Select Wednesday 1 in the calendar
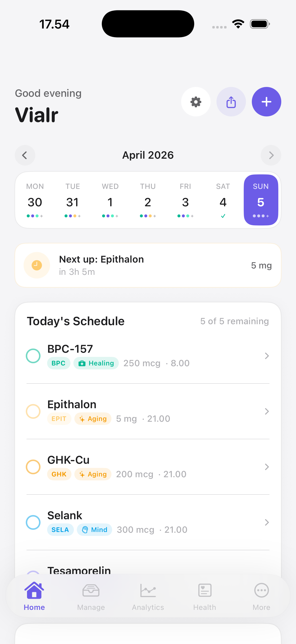Viewport: 296px width, 644px height. click(110, 200)
